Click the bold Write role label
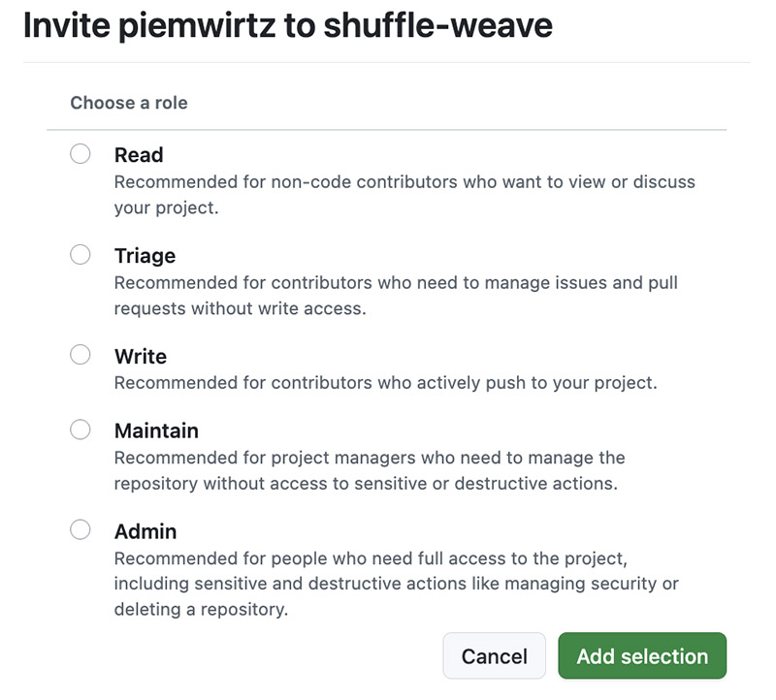The height and width of the screenshot is (700, 776). pos(141,357)
